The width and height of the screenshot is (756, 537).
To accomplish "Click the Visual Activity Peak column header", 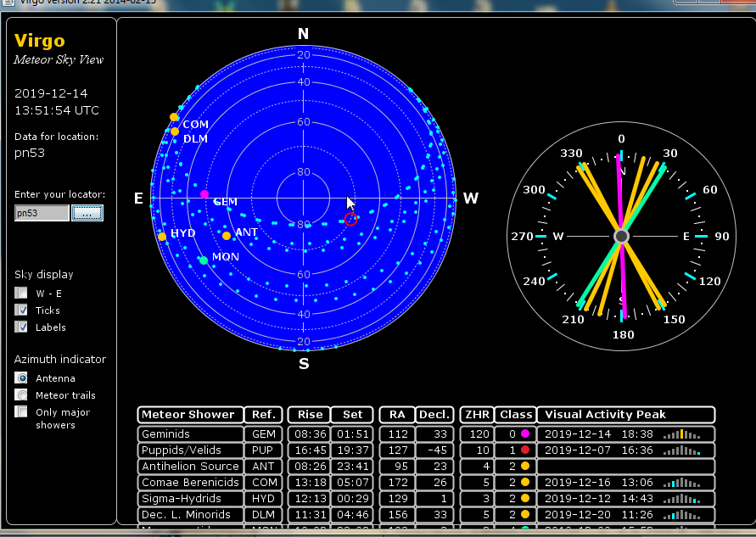I will (x=626, y=415).
